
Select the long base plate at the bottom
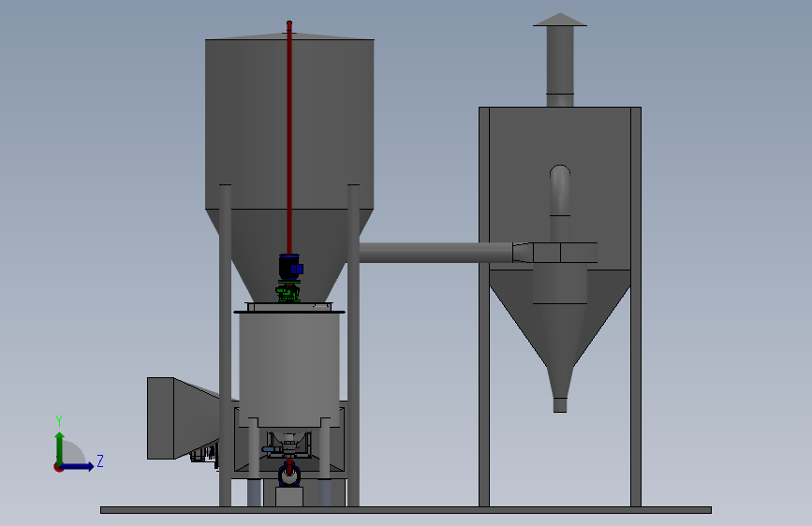coord(406,510)
